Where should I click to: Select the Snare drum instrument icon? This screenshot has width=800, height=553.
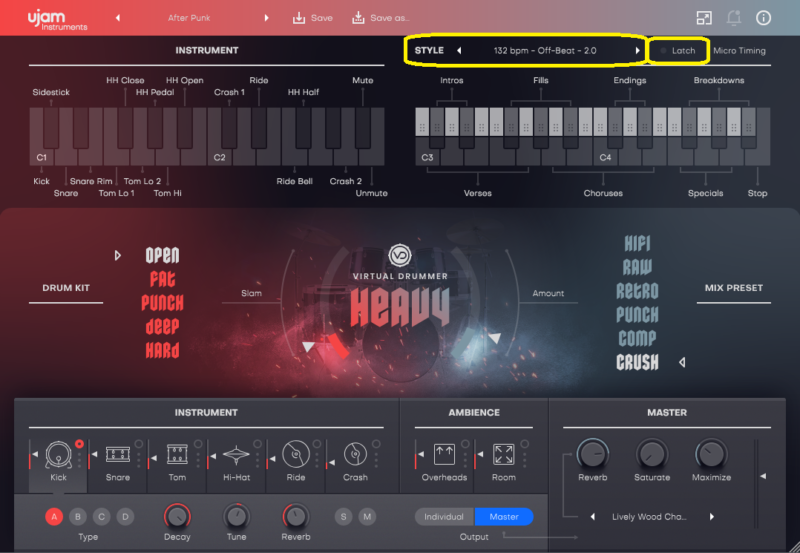click(x=118, y=455)
